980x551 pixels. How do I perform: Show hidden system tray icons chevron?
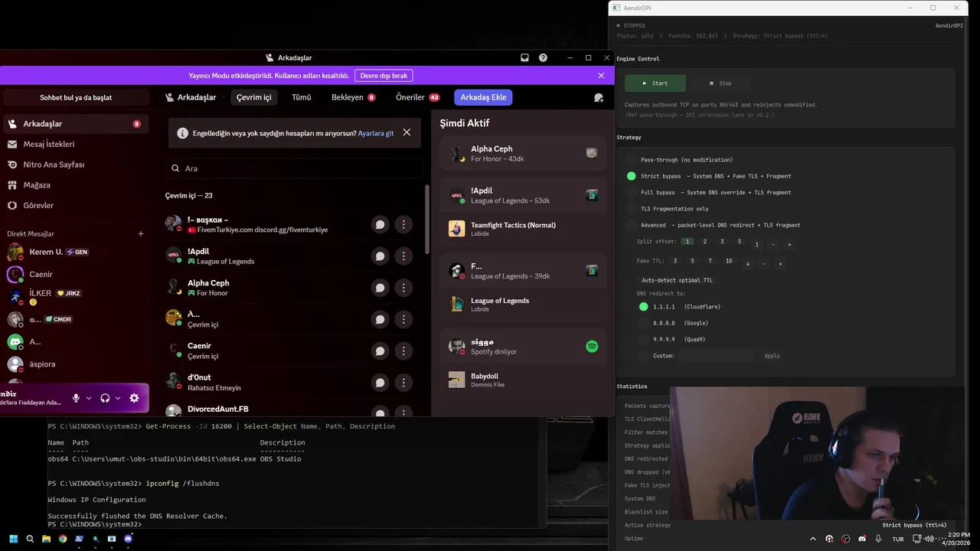(813, 539)
